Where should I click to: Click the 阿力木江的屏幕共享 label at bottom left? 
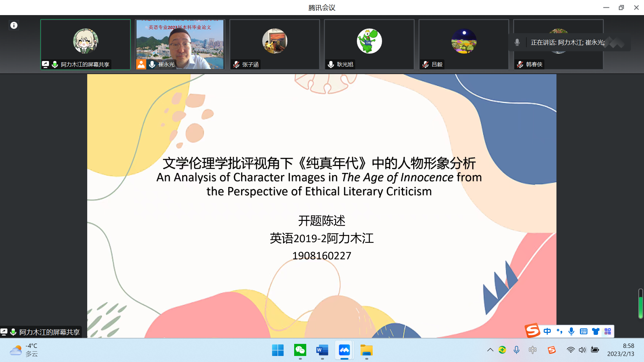click(x=49, y=332)
